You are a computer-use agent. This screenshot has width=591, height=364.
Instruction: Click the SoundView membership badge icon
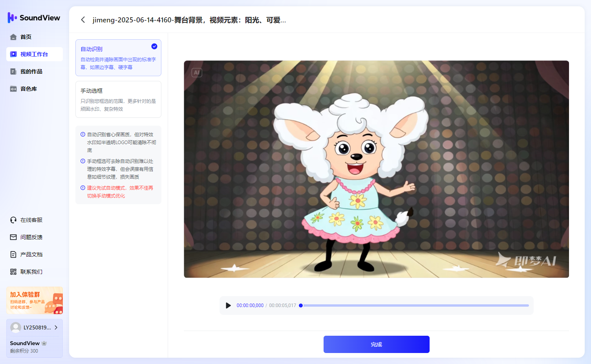(x=44, y=343)
